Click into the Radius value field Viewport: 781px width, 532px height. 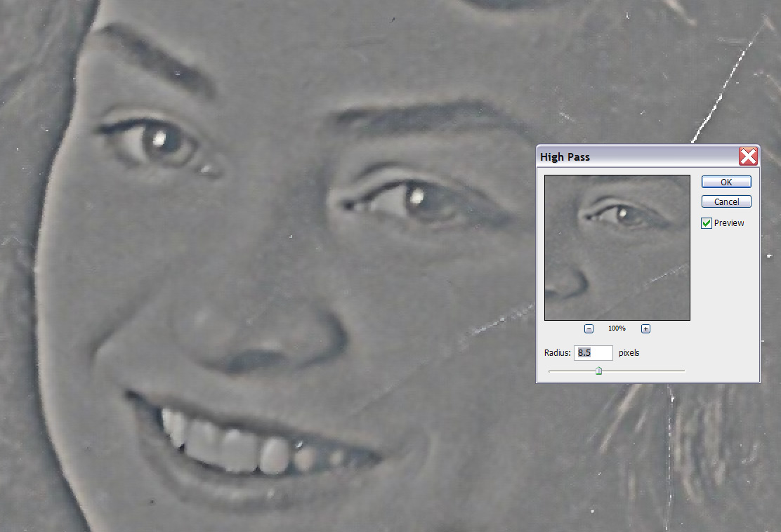(593, 353)
